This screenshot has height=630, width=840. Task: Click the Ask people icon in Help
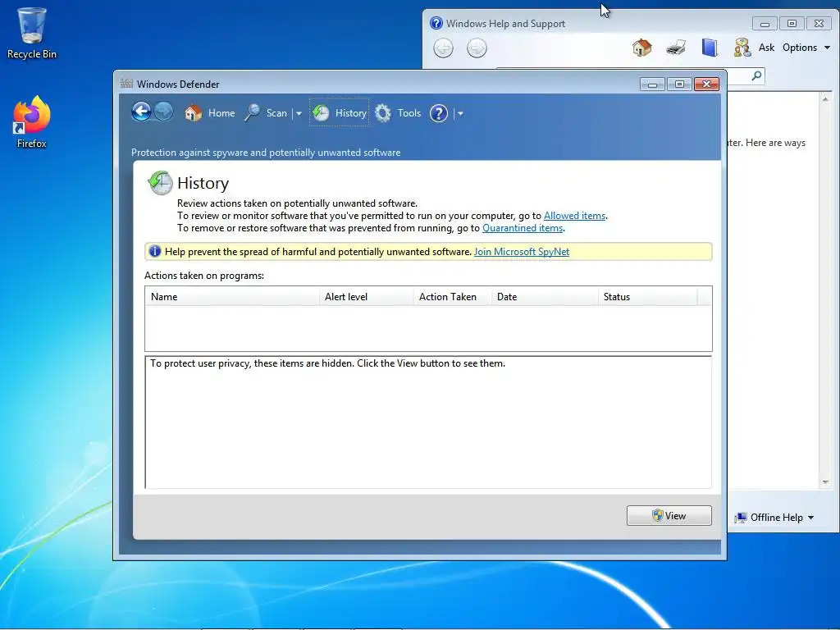[742, 48]
